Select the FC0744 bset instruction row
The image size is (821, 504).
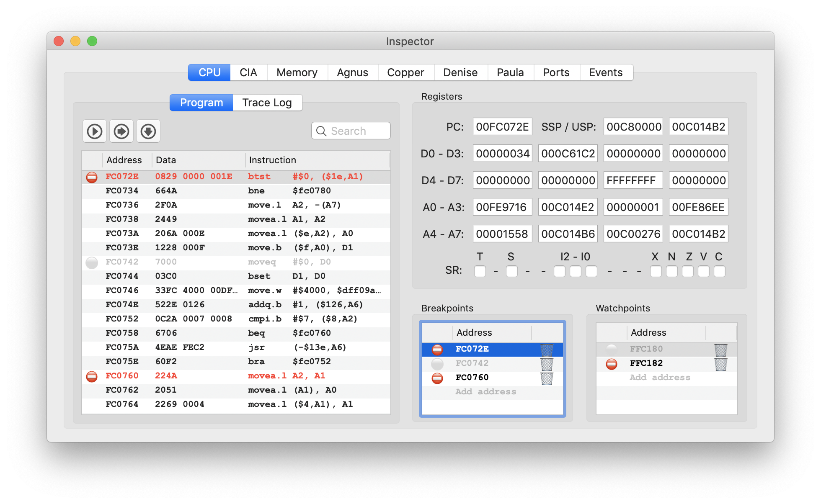coord(236,276)
